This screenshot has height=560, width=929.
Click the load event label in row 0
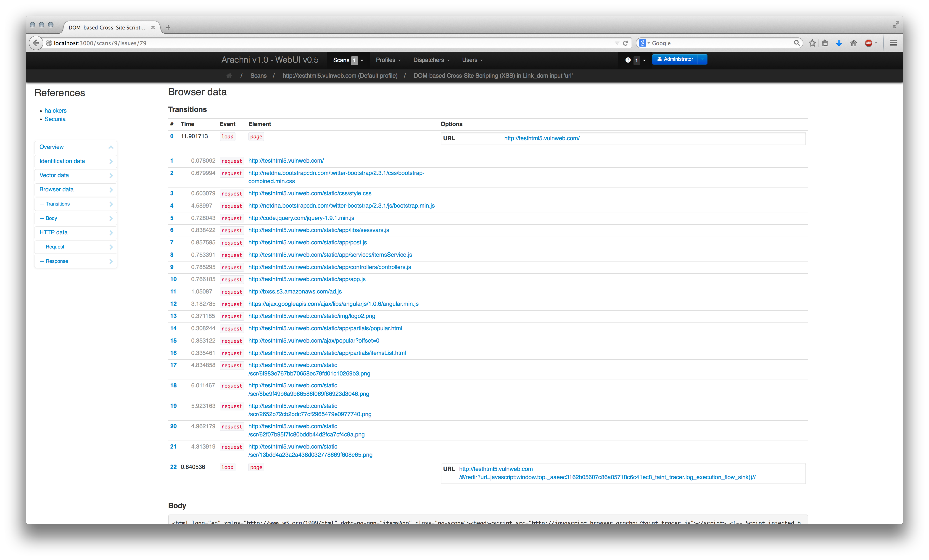coord(227,137)
